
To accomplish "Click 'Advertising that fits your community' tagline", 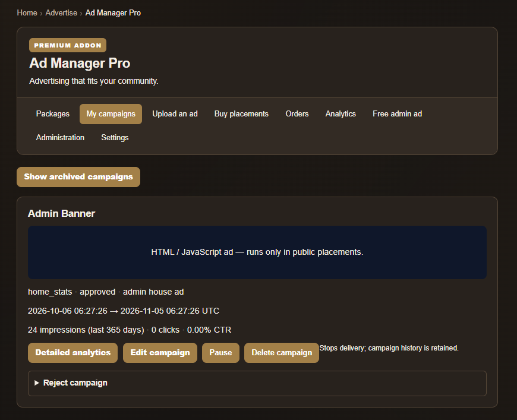I will (x=94, y=81).
